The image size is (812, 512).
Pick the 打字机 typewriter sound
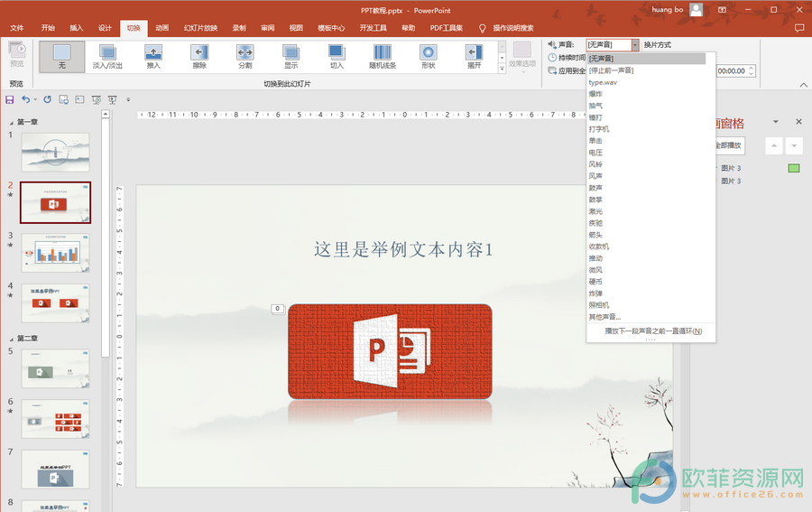coord(646,129)
